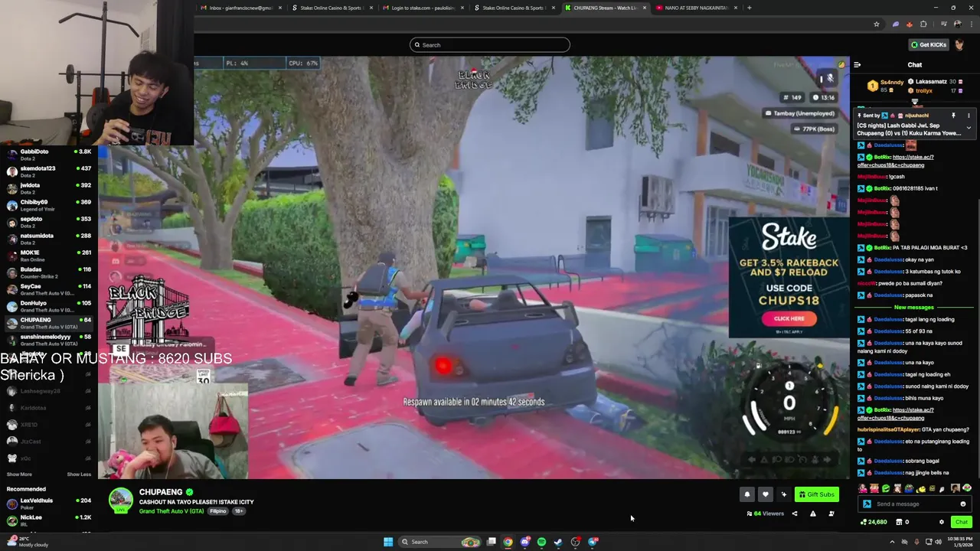Expand the chat leaderboard arrow below trollyx
Viewport: 980px width, 551px height.
tap(915, 101)
